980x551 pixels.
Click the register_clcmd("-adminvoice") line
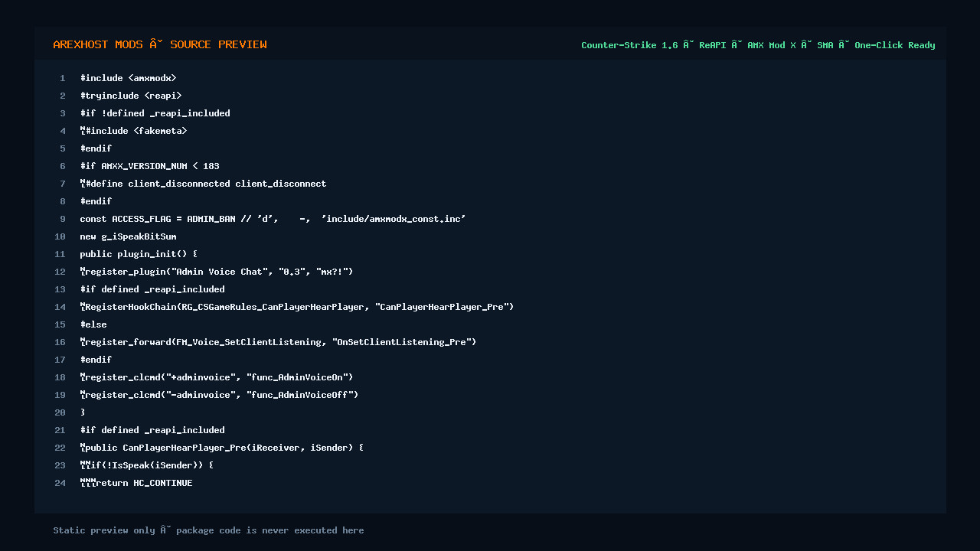219,395
